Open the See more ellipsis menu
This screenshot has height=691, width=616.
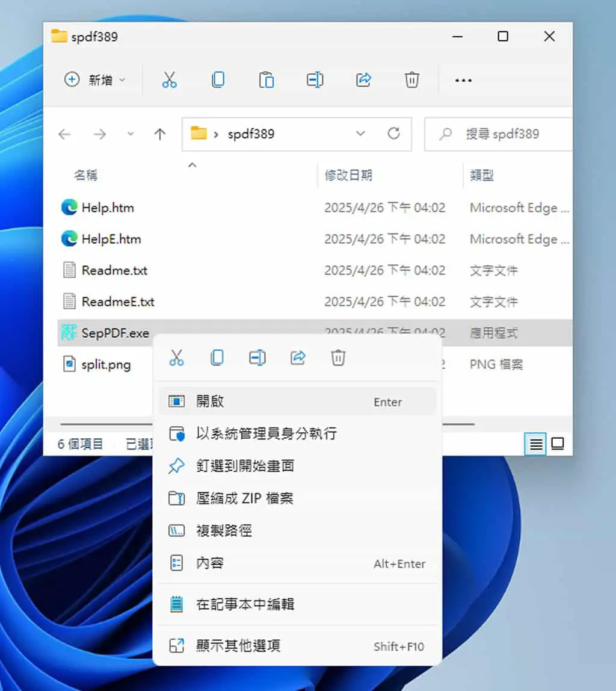(x=463, y=80)
